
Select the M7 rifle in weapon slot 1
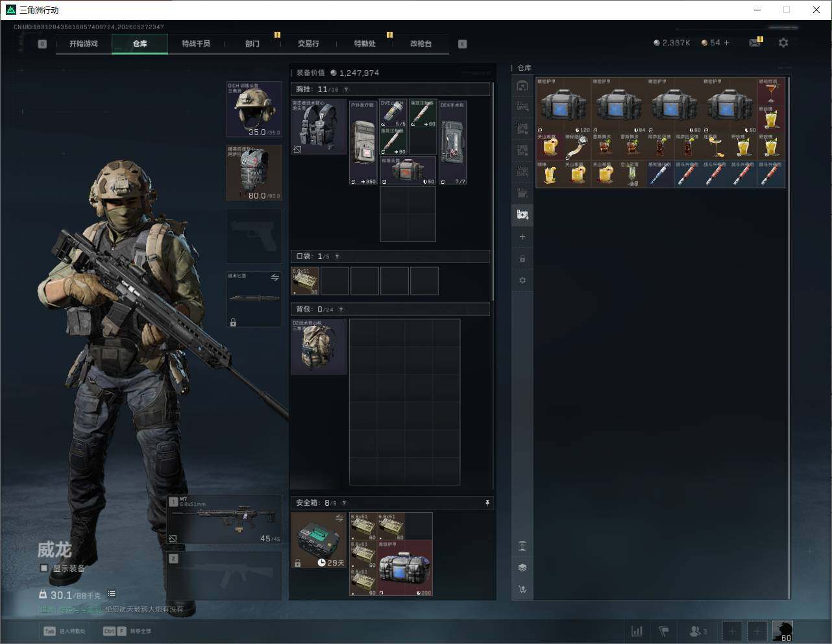225,519
